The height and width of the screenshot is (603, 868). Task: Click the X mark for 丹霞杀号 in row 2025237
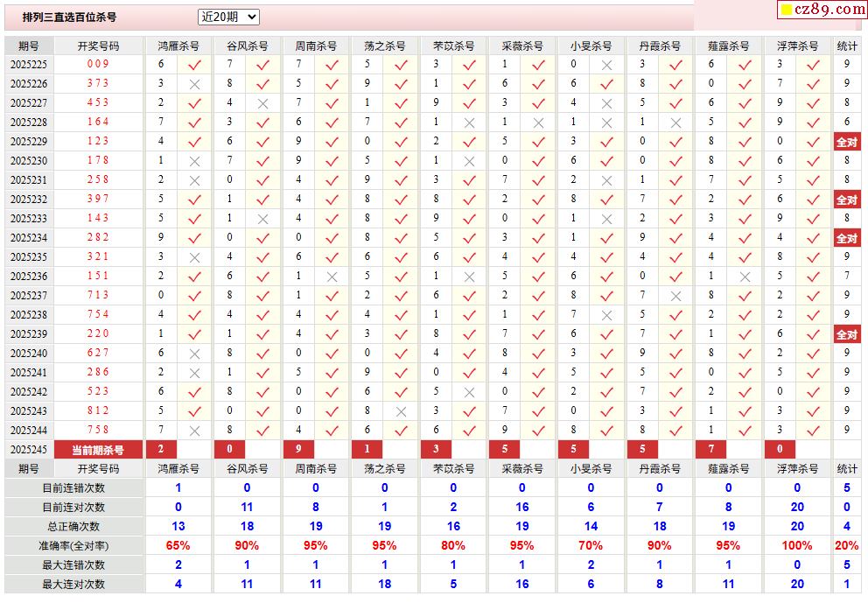[675, 297]
